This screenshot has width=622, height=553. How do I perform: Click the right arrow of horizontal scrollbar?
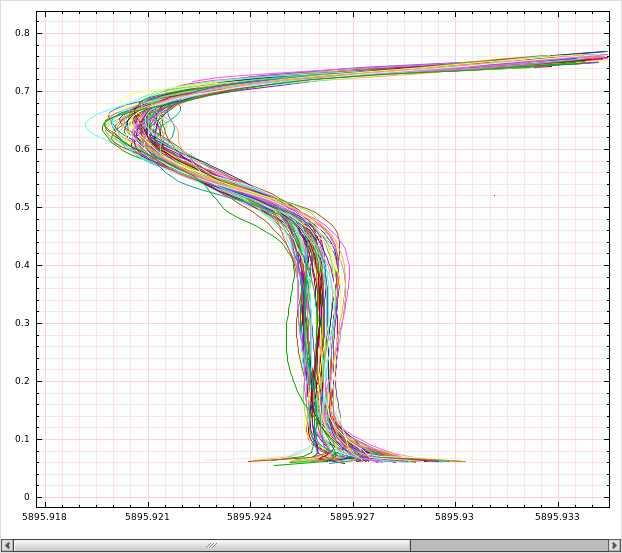(614, 545)
